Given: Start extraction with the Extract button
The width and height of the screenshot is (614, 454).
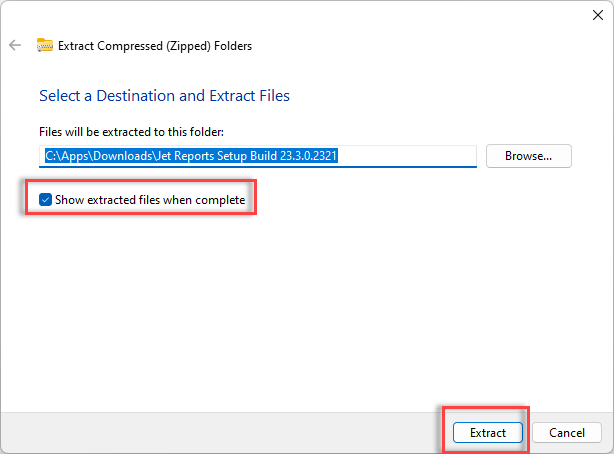Looking at the screenshot, I should click(488, 432).
